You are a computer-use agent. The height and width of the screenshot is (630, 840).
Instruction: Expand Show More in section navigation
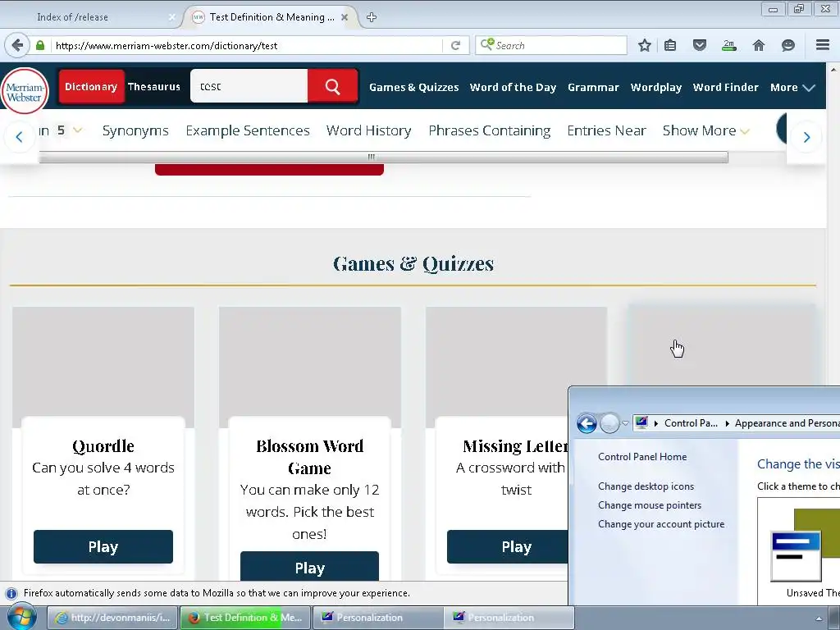click(x=706, y=130)
